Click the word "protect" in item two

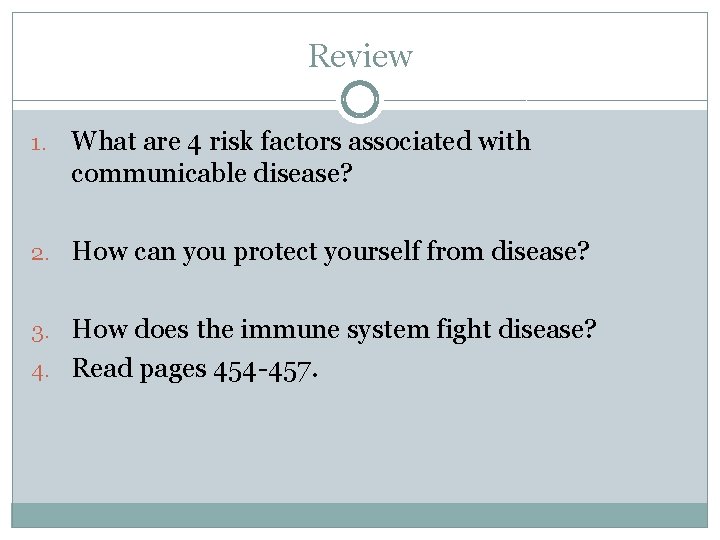[x=272, y=253]
